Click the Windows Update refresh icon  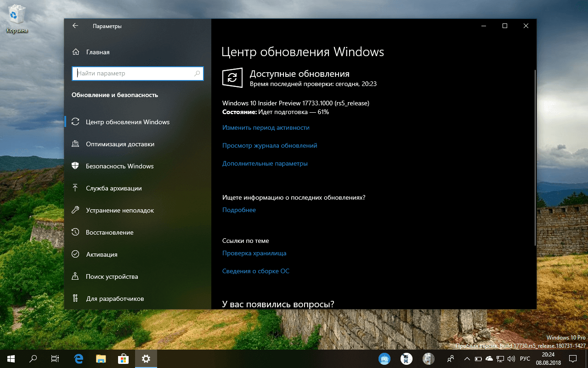(x=232, y=78)
